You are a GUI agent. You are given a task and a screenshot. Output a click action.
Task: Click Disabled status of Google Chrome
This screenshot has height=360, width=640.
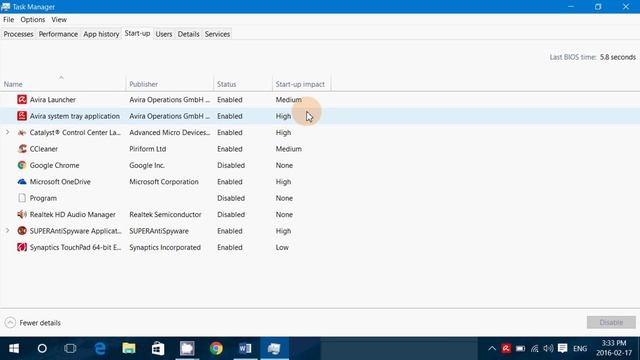(231, 165)
